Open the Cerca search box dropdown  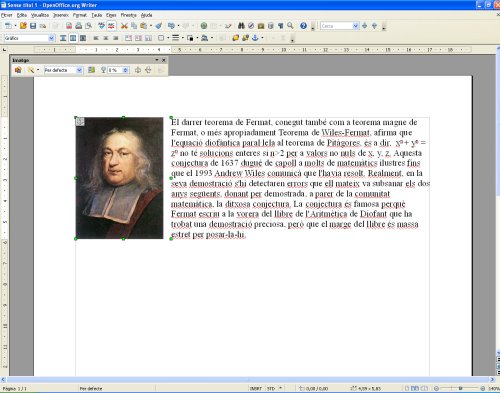coord(356,26)
